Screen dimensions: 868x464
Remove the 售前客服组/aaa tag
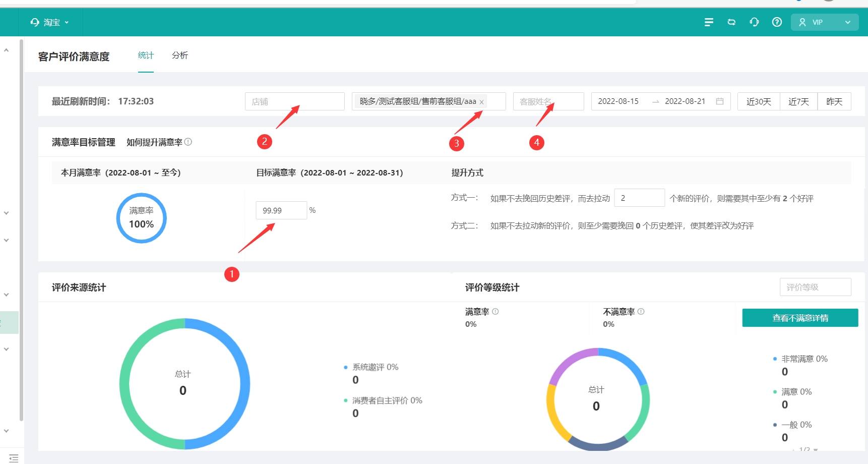[481, 102]
